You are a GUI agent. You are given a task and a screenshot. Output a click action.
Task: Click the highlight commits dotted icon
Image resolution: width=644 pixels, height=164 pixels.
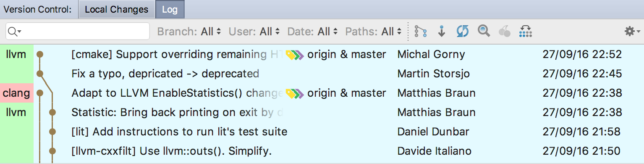526,31
